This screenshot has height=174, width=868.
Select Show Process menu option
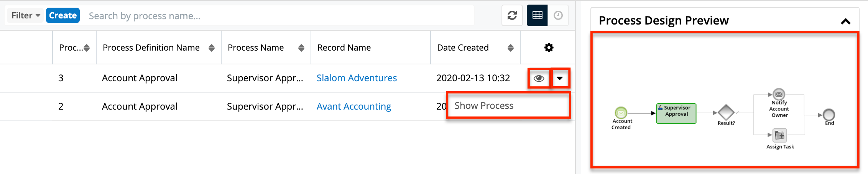[x=484, y=106]
